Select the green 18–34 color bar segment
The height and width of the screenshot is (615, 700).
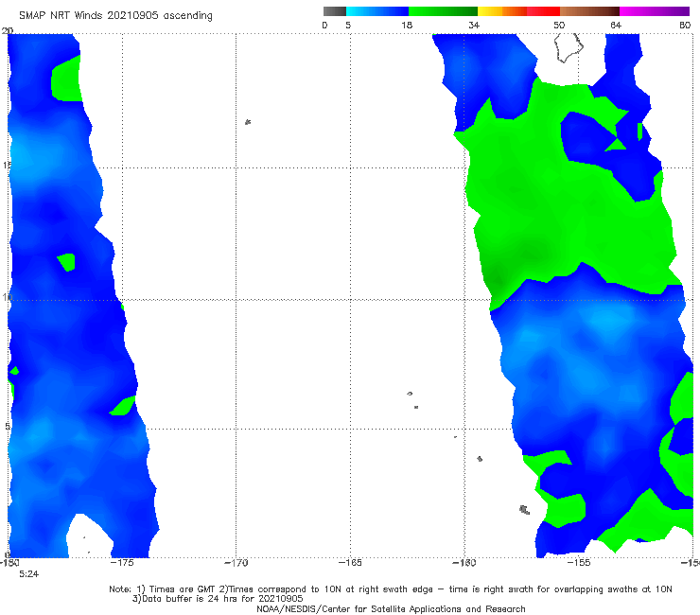click(443, 11)
